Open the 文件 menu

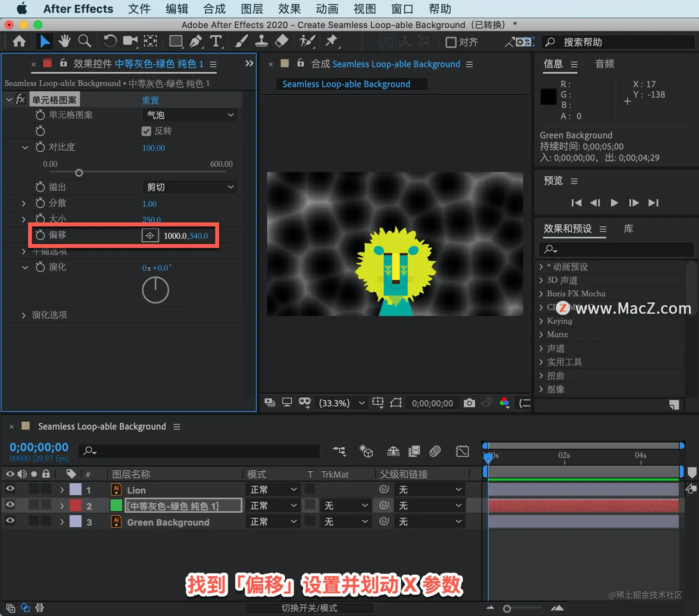(x=139, y=9)
